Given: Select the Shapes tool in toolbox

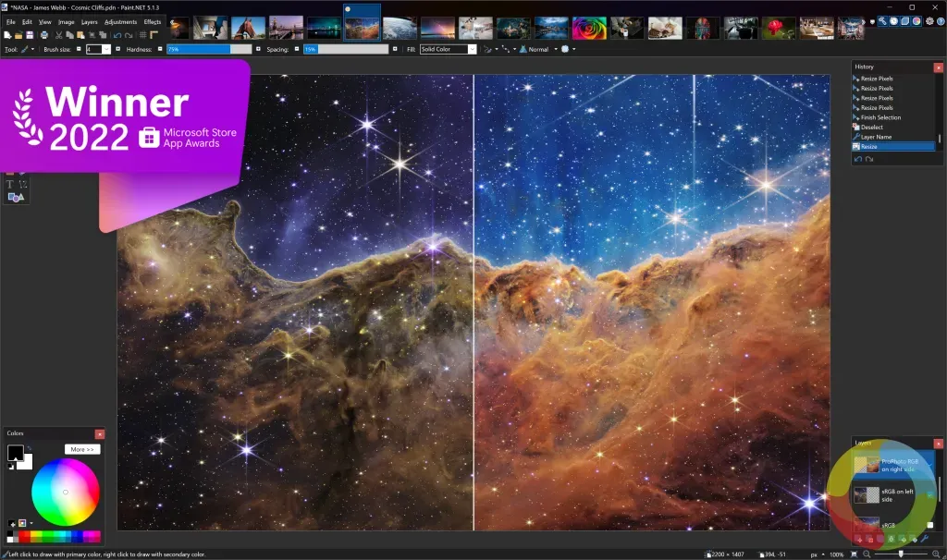Looking at the screenshot, I should [x=17, y=198].
